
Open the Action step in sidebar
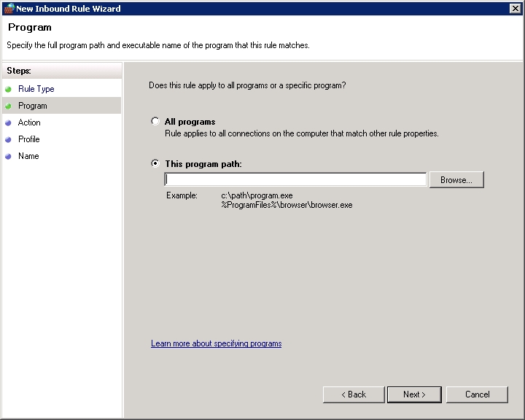[x=29, y=122]
